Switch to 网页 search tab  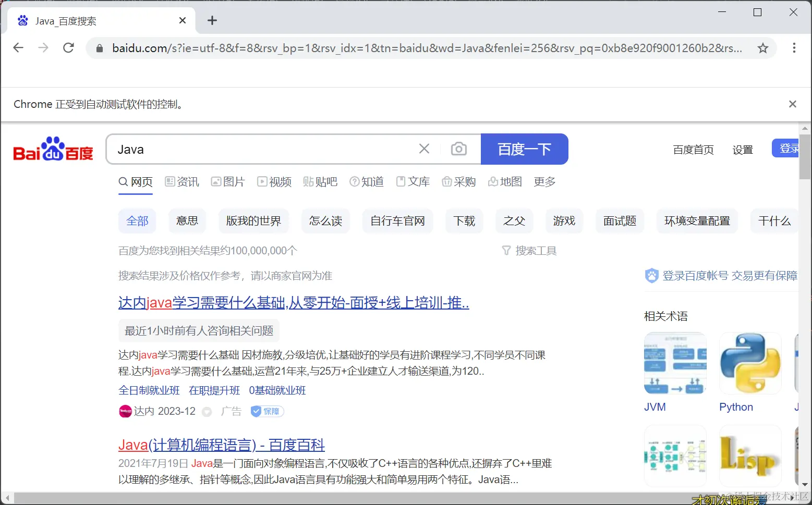[x=136, y=182]
